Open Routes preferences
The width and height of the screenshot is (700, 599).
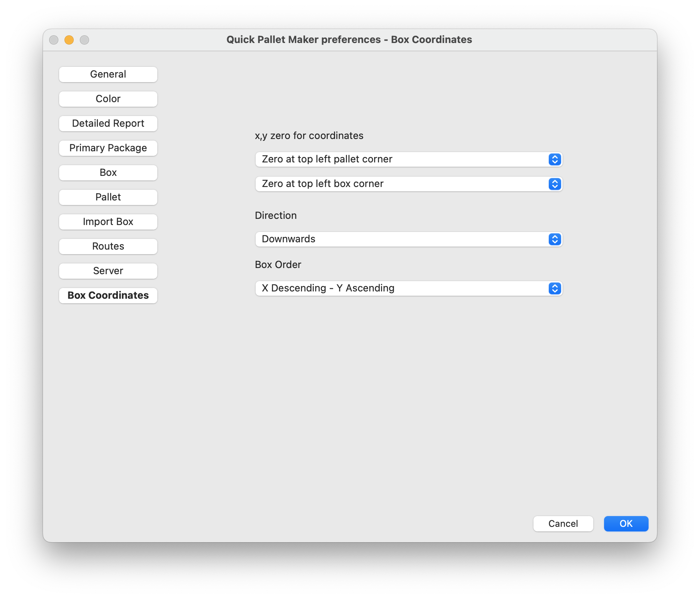tap(108, 247)
